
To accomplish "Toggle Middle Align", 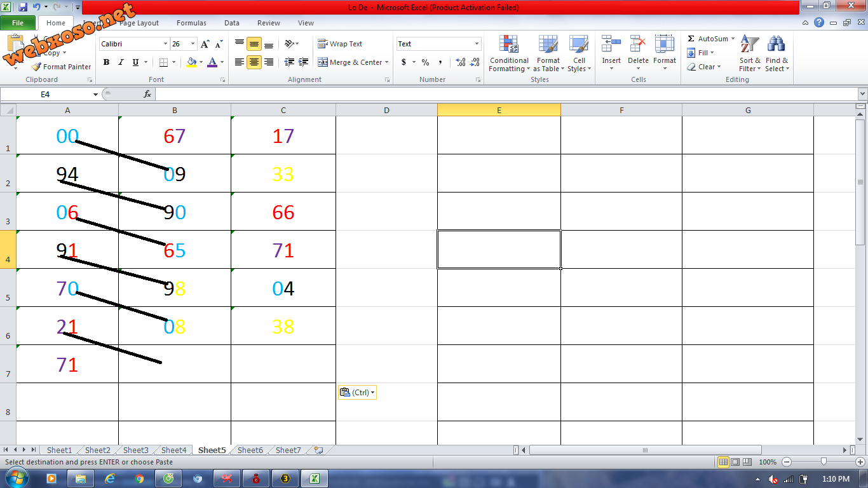I will pos(254,44).
